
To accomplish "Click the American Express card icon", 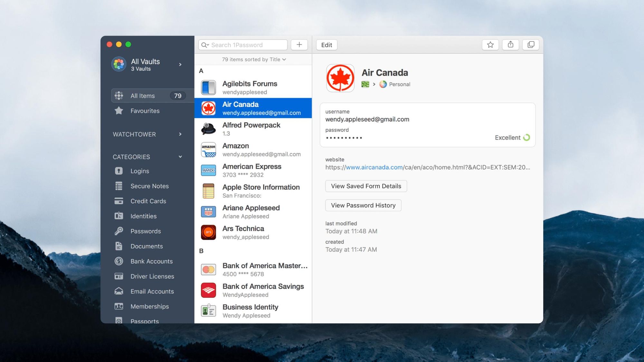I will [x=208, y=170].
